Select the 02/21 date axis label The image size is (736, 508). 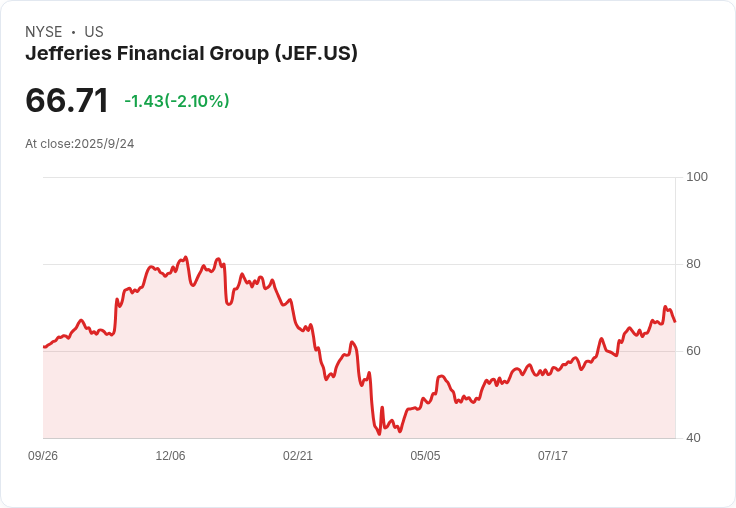tap(298, 456)
